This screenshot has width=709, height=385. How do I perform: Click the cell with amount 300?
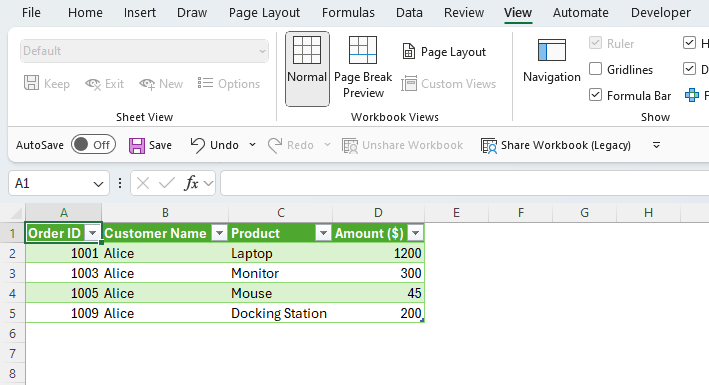click(x=378, y=273)
